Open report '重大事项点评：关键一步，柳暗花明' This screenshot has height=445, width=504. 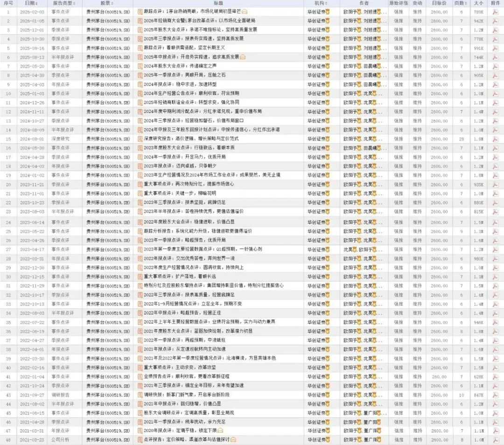pyautogui.click(x=180, y=194)
